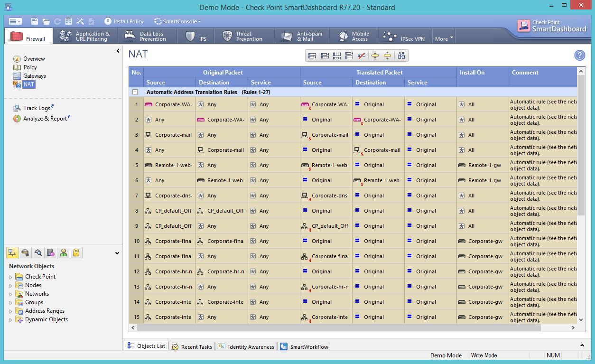
Task: Save the policy with the floppy disk icon
Action: pyautogui.click(x=35, y=21)
